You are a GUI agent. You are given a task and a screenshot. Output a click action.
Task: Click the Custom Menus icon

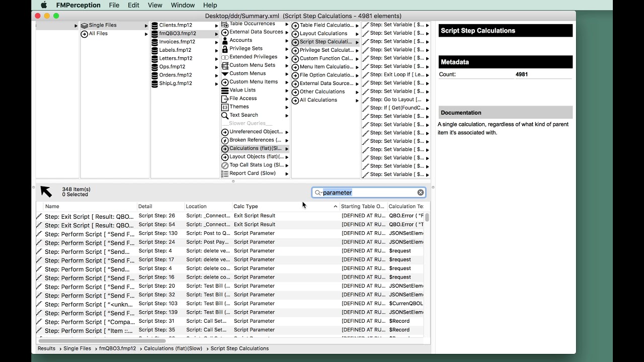point(225,73)
